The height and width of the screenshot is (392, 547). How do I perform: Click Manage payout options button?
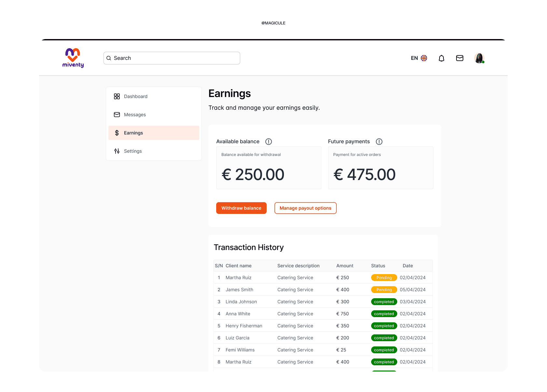305,208
